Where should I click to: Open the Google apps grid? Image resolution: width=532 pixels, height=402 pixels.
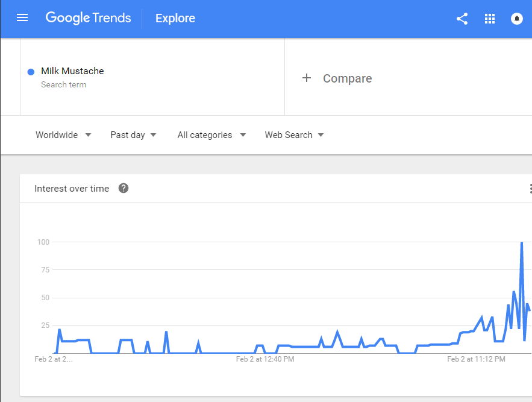click(x=490, y=19)
